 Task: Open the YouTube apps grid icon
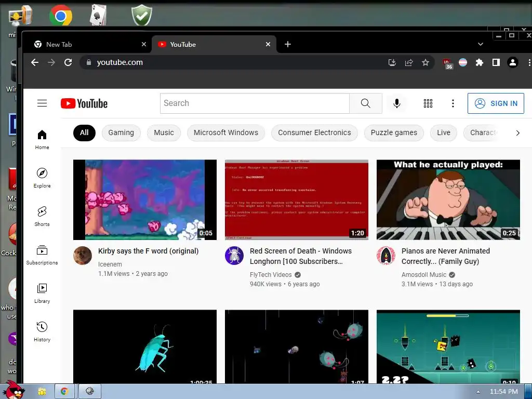pyautogui.click(x=428, y=103)
